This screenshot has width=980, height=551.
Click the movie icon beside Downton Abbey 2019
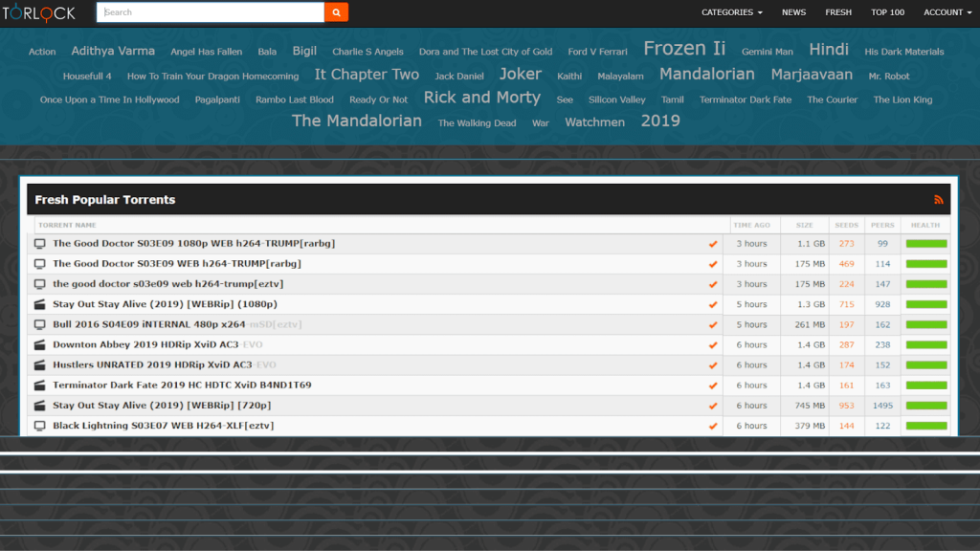[40, 344]
